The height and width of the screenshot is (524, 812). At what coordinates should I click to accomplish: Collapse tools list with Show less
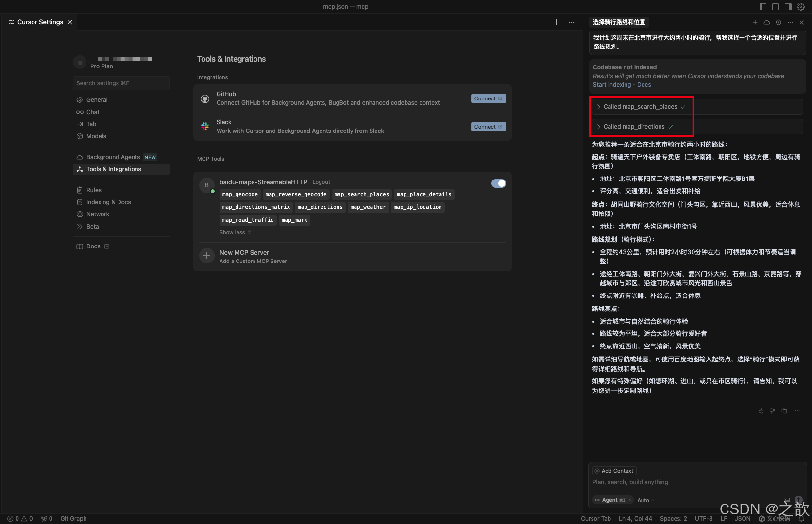235,233
